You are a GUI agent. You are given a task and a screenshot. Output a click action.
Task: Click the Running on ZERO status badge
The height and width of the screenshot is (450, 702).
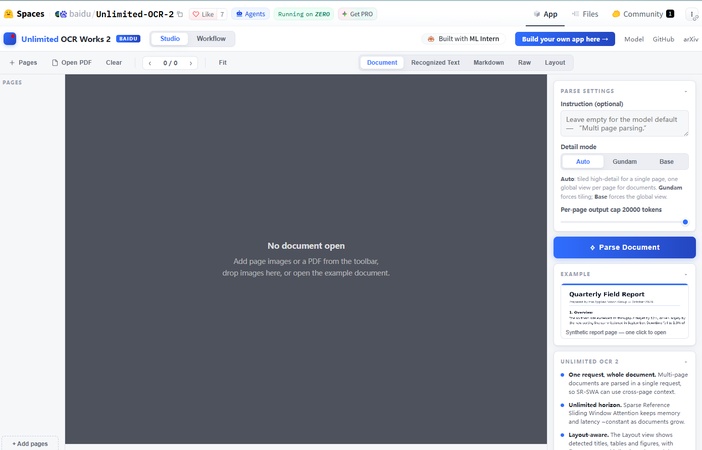[x=304, y=14]
